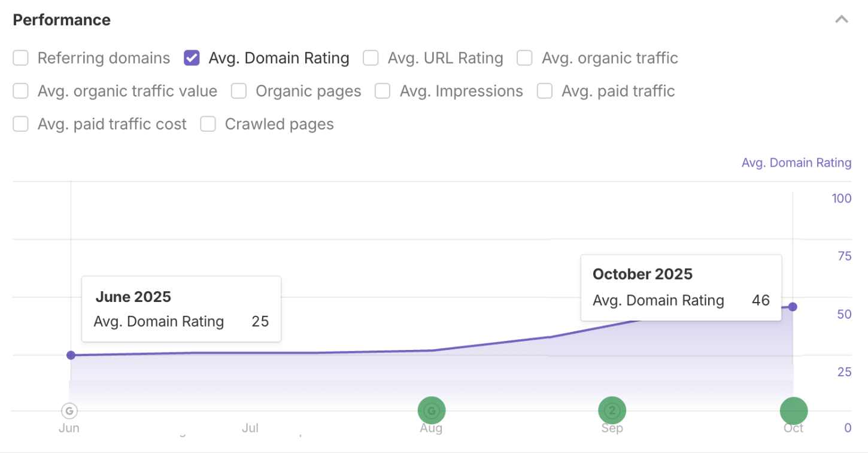Viewport: 868px width, 453px height.
Task: Enable the Referring domains checkbox
Action: [21, 58]
